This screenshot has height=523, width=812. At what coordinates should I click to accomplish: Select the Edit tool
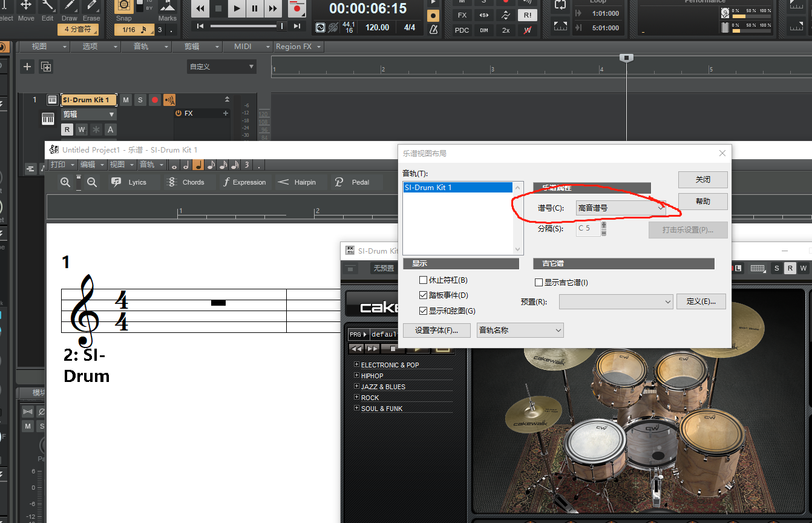coord(48,7)
